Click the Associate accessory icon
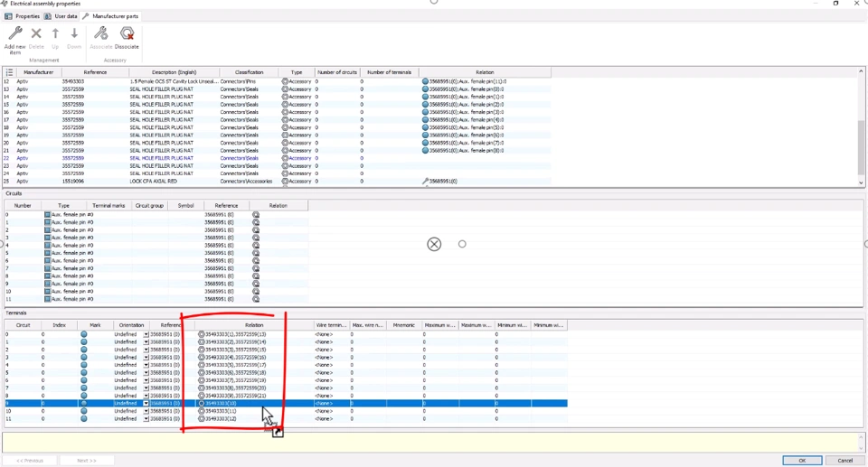 (100, 33)
